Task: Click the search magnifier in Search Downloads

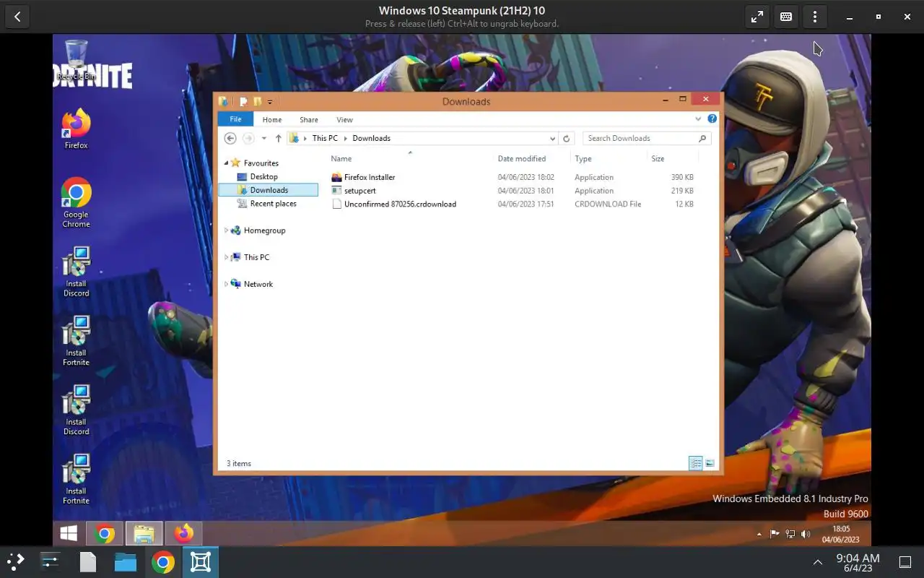Action: (702, 138)
